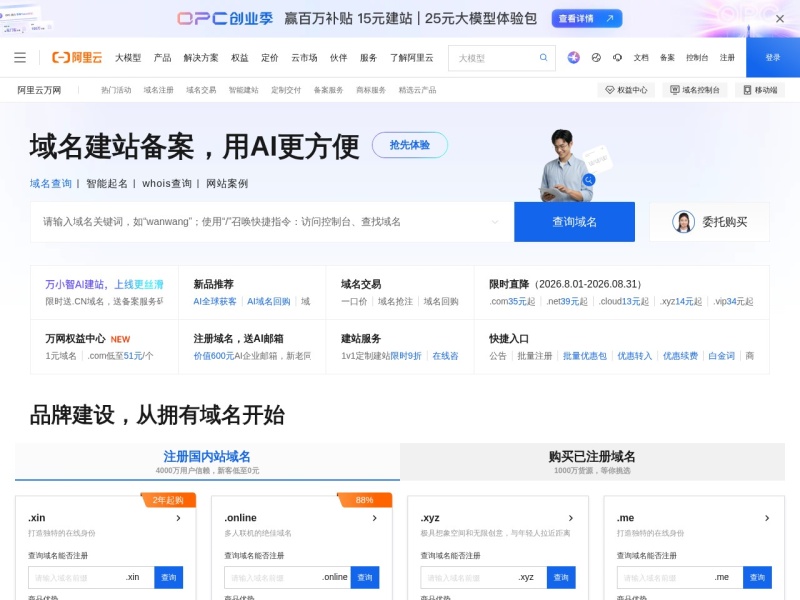
Task: Expand the .me card chevron
Action: (767, 518)
